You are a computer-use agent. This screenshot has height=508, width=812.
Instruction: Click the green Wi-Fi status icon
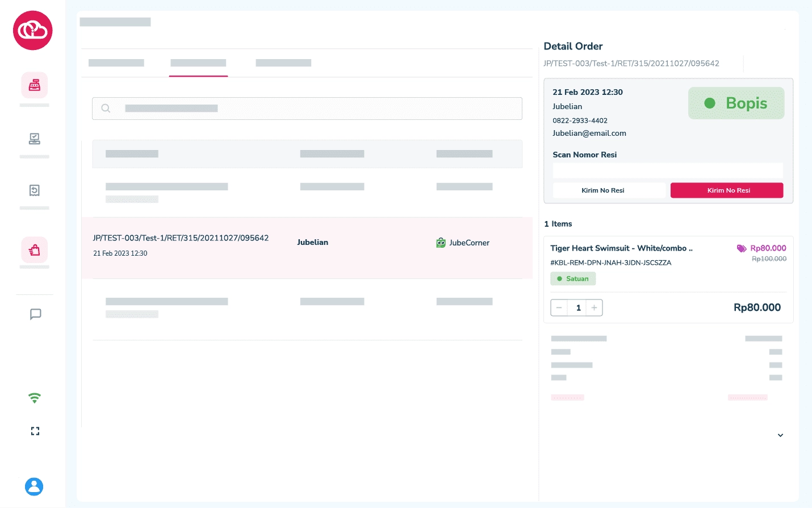click(x=35, y=398)
